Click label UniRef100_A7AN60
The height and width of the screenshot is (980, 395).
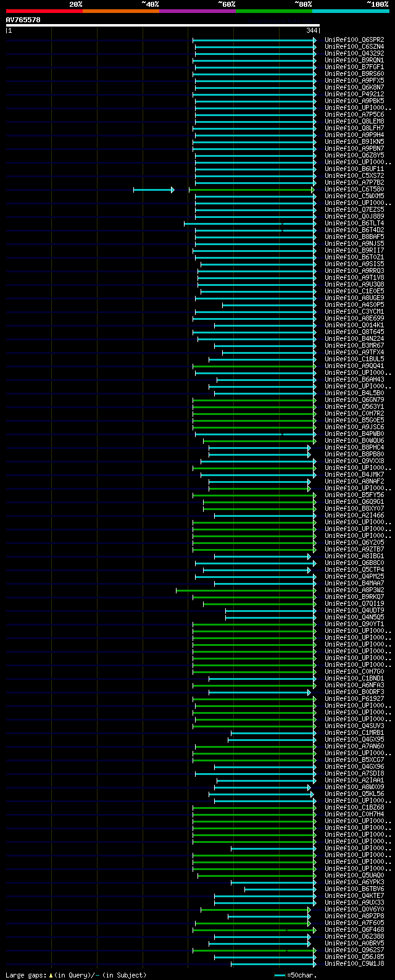pyautogui.click(x=354, y=746)
